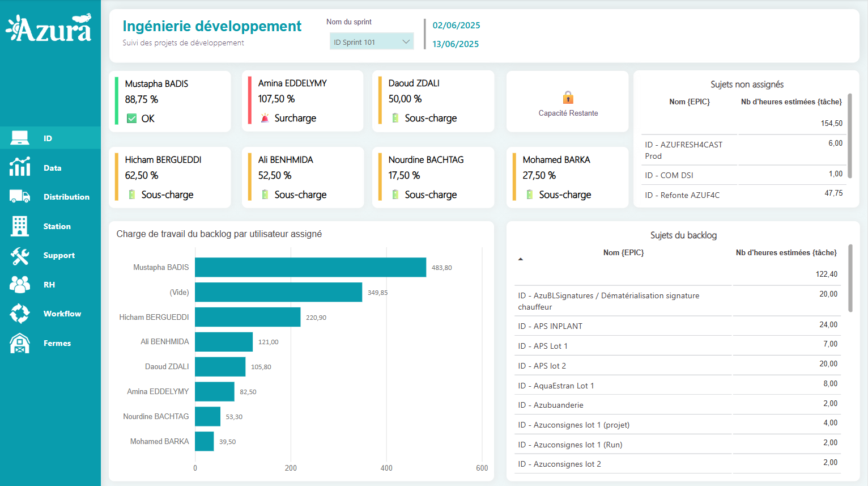Click the Capacité Restante lock icon
The height and width of the screenshot is (486, 868).
(568, 98)
